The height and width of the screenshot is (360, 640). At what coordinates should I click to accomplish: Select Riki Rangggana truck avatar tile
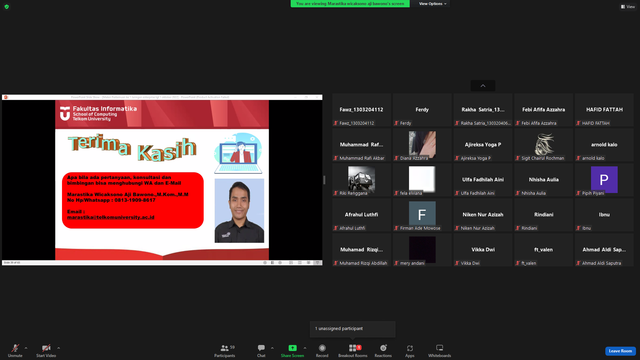361,180
